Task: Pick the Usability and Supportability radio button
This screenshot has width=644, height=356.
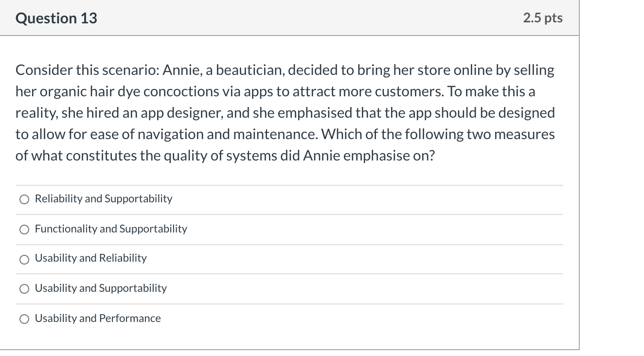Action: coord(24,289)
